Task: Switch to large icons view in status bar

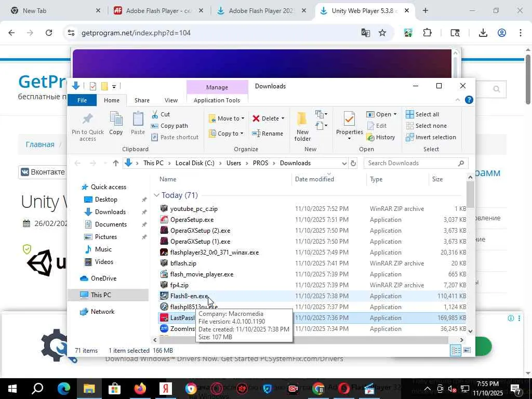Action: click(x=467, y=350)
